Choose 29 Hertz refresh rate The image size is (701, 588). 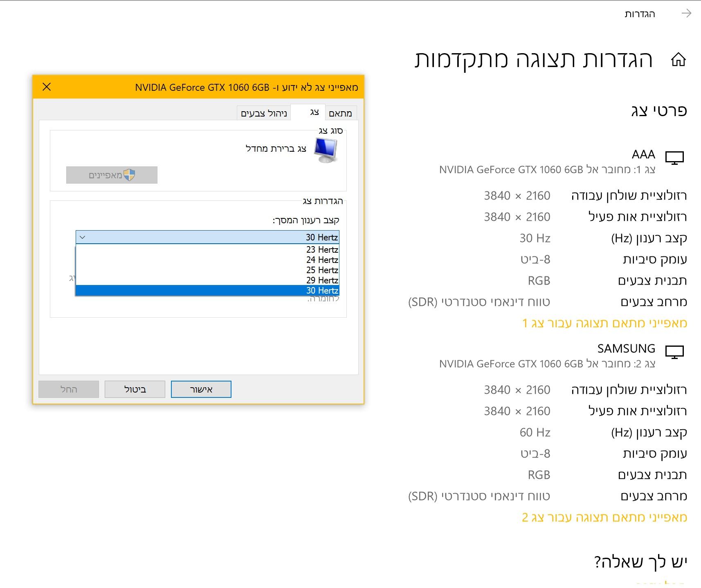pyautogui.click(x=207, y=280)
